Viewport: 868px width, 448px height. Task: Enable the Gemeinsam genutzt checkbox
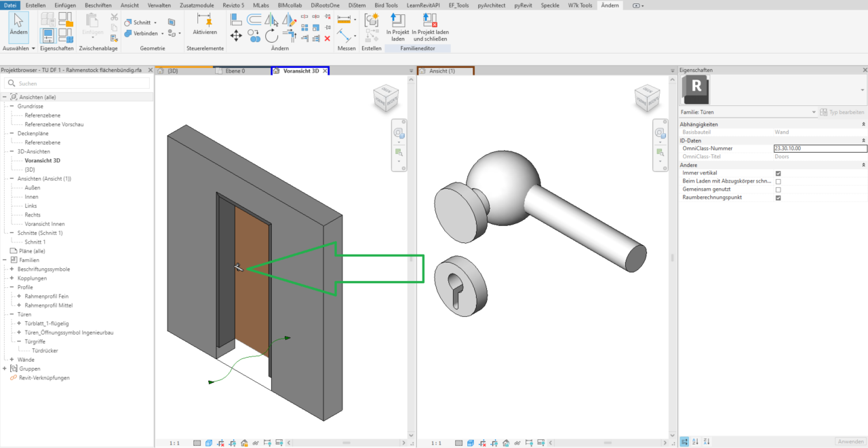(x=776, y=189)
